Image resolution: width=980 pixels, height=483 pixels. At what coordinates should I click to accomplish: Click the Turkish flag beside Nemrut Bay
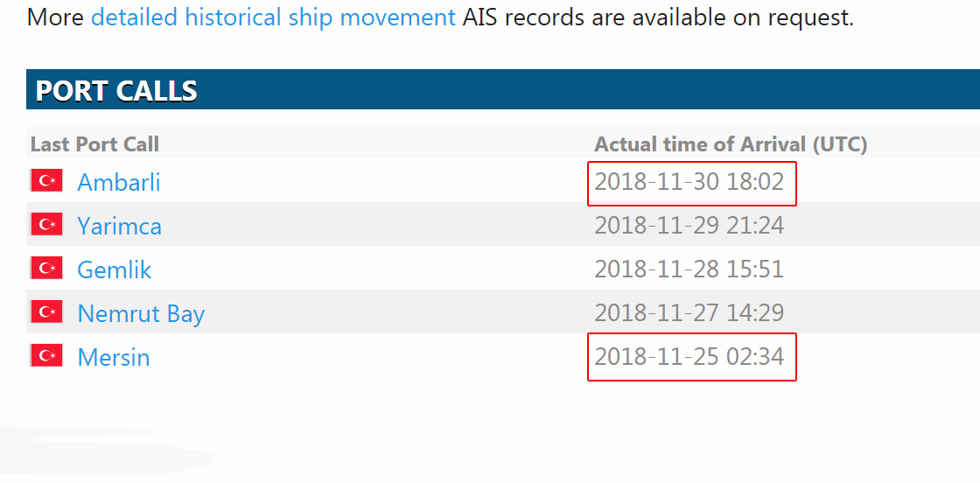click(46, 312)
